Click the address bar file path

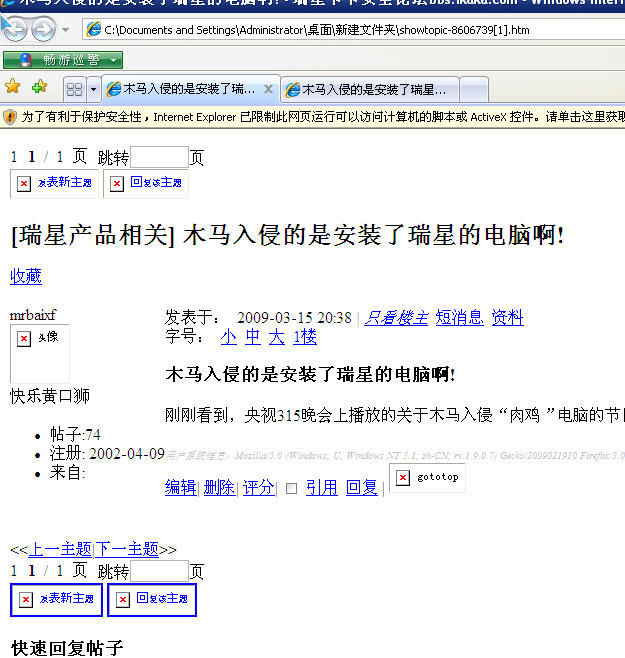click(x=317, y=30)
